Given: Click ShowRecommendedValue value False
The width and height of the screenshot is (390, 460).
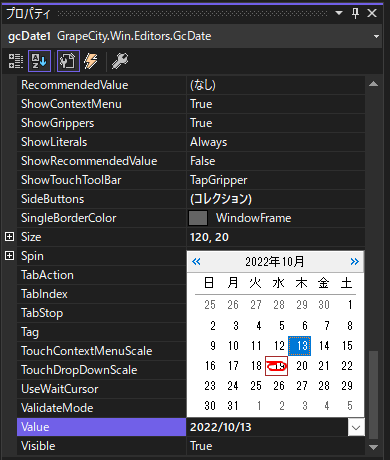Looking at the screenshot, I should tap(203, 161).
